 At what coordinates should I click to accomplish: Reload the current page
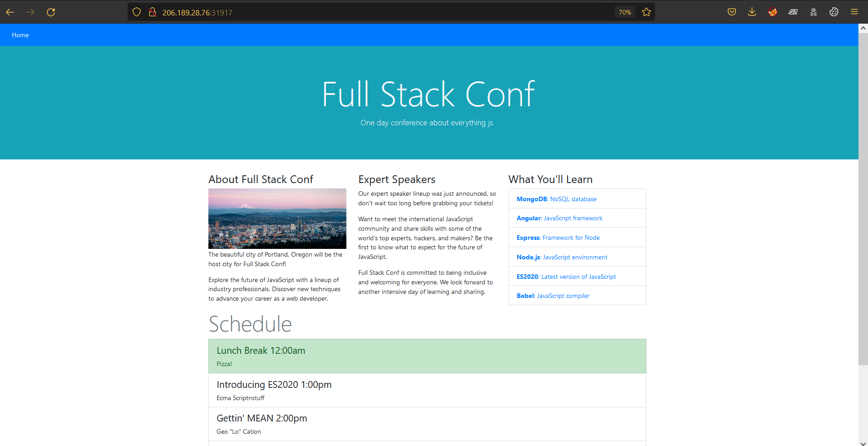51,12
